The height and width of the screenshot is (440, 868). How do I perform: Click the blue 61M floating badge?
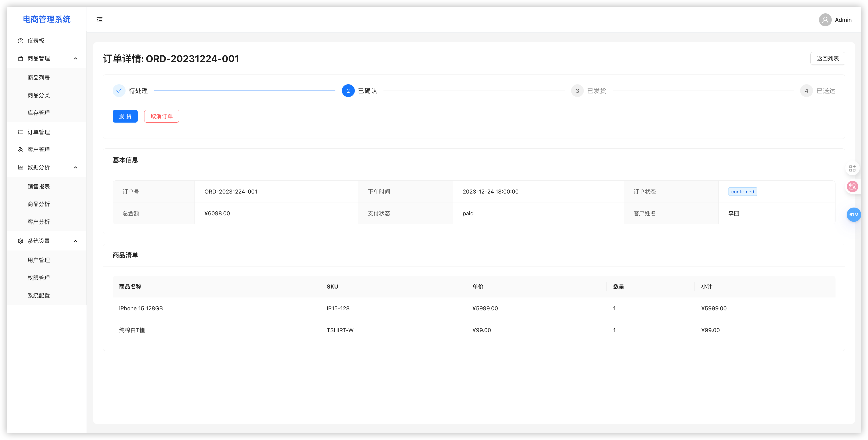coord(853,215)
